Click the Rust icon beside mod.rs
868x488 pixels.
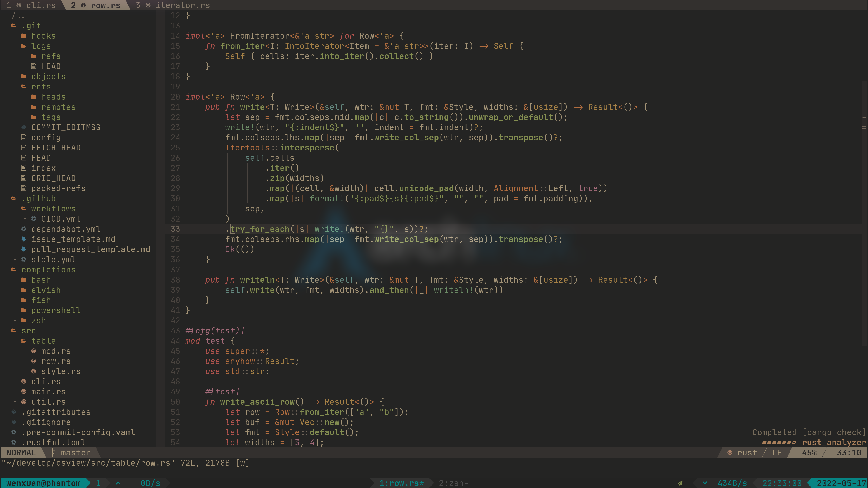click(34, 351)
